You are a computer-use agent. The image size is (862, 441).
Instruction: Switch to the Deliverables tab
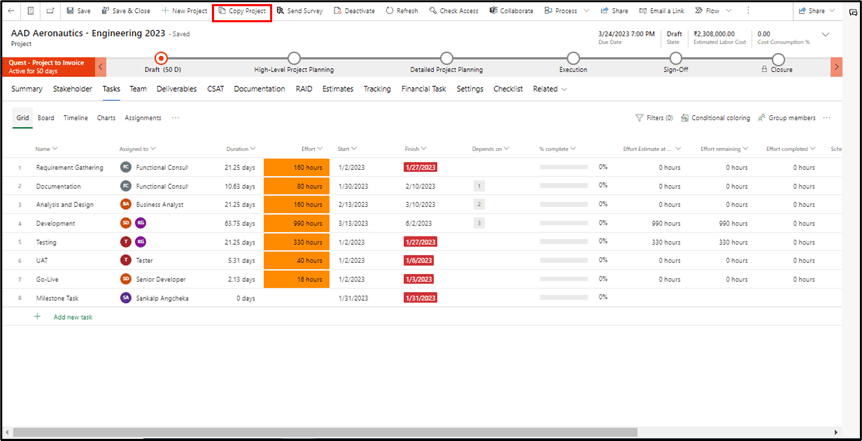tap(176, 89)
